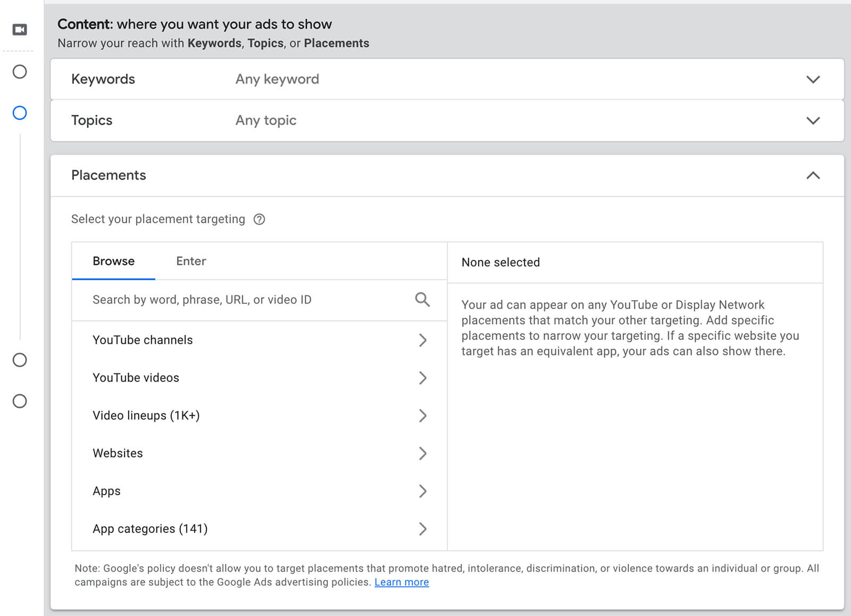Click the arrow next to Websites
This screenshot has width=851, height=616.
pyautogui.click(x=422, y=454)
